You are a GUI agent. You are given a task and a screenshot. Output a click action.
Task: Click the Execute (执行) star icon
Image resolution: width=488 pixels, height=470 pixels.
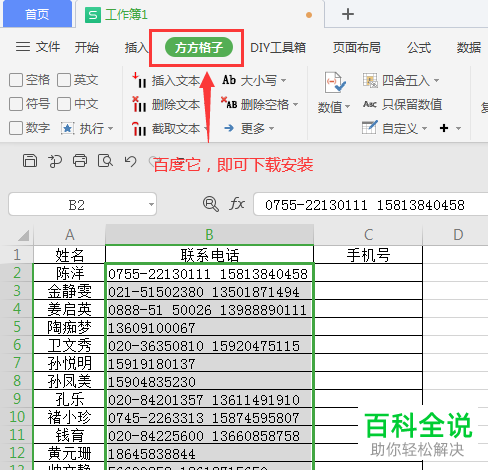[67, 128]
